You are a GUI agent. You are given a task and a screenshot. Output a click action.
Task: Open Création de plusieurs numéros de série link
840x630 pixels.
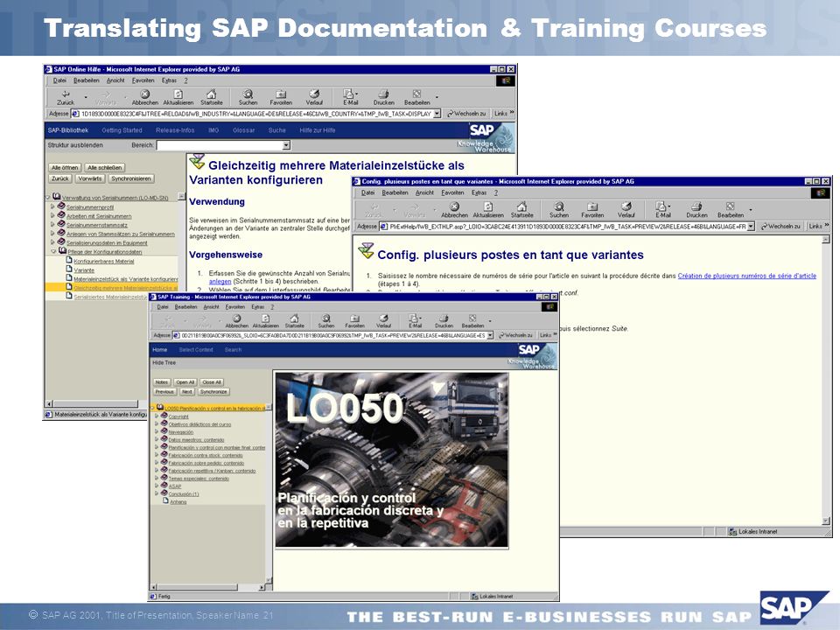click(x=746, y=276)
